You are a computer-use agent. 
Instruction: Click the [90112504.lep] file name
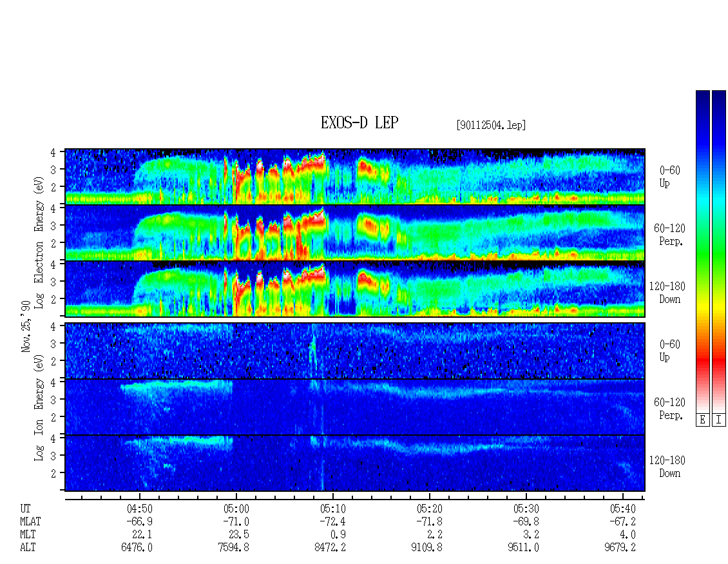[491, 124]
